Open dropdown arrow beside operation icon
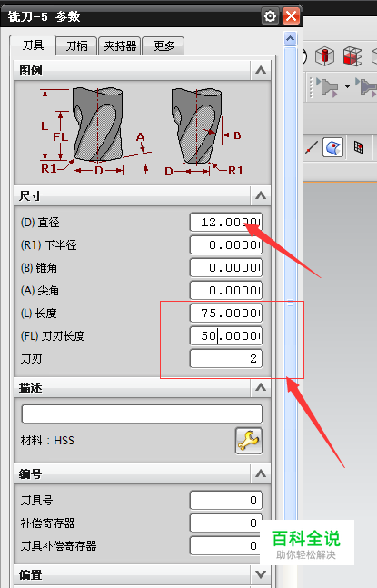Image resolution: width=377 pixels, height=588 pixels. pos(347,87)
